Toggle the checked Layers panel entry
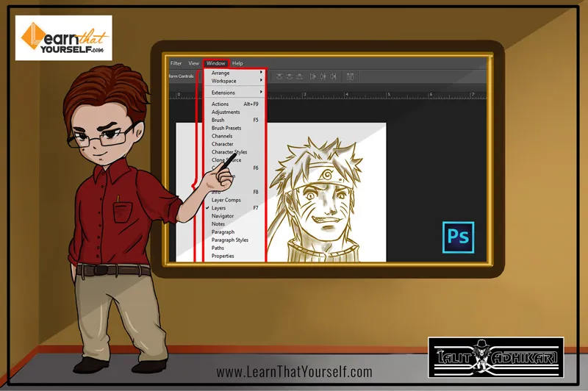The width and height of the screenshot is (588, 391). 218,208
